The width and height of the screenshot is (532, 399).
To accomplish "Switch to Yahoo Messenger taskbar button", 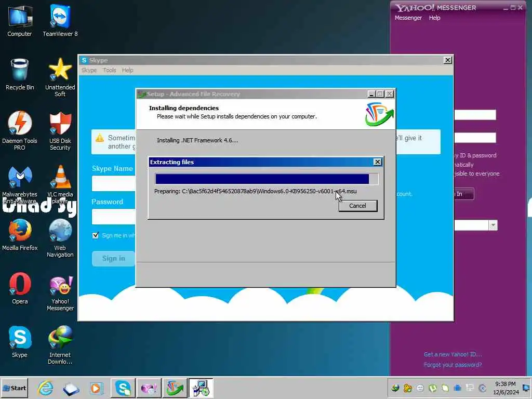I will point(149,388).
